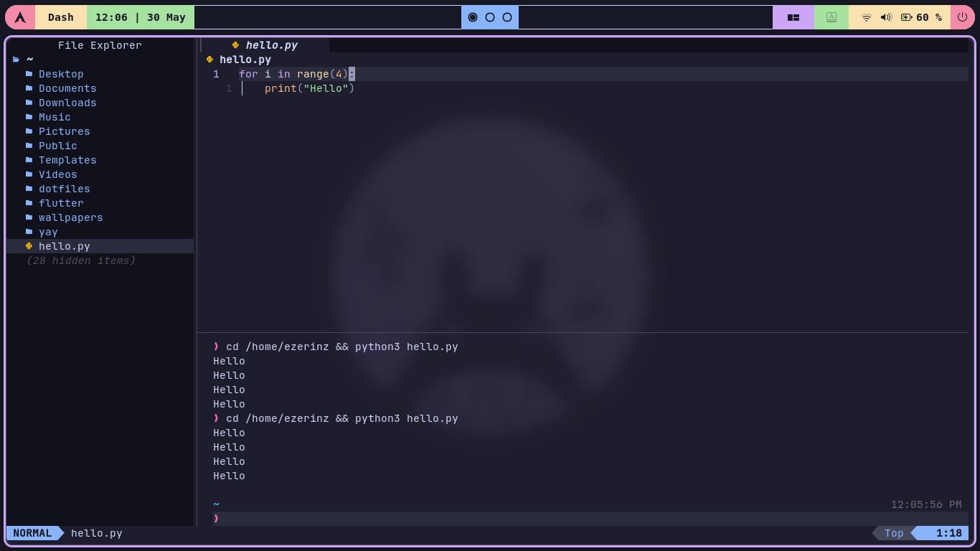The image size is (980, 551).
Task: Expand the dotfiles folder
Action: [64, 188]
